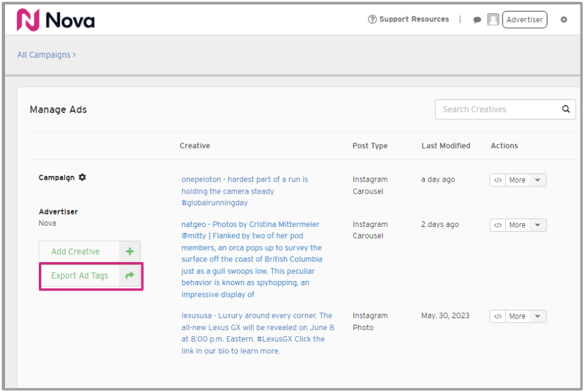Click the Add Creative button
Image resolution: width=584 pixels, height=392 pixels.
(76, 252)
